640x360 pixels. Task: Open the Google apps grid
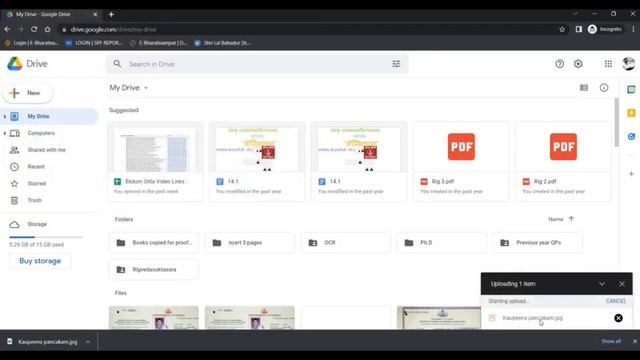click(608, 64)
